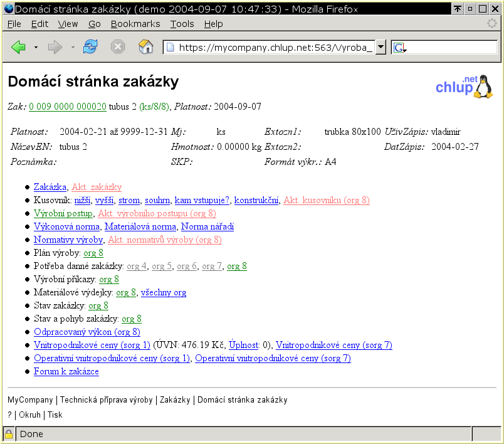This screenshot has width=504, height=444.
Task: Open the Forward history dropdown arrow
Action: (73, 48)
